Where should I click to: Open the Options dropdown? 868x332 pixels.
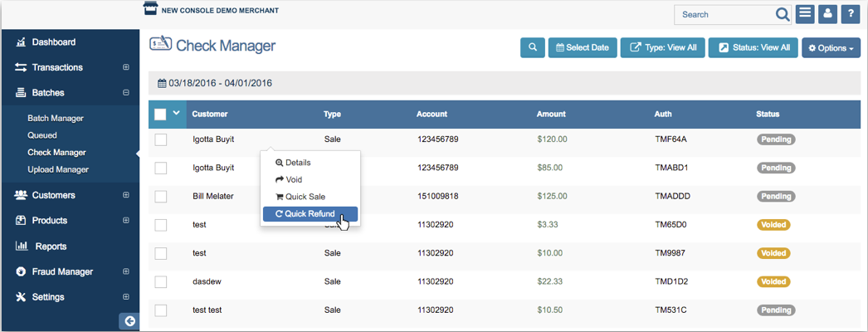831,48
